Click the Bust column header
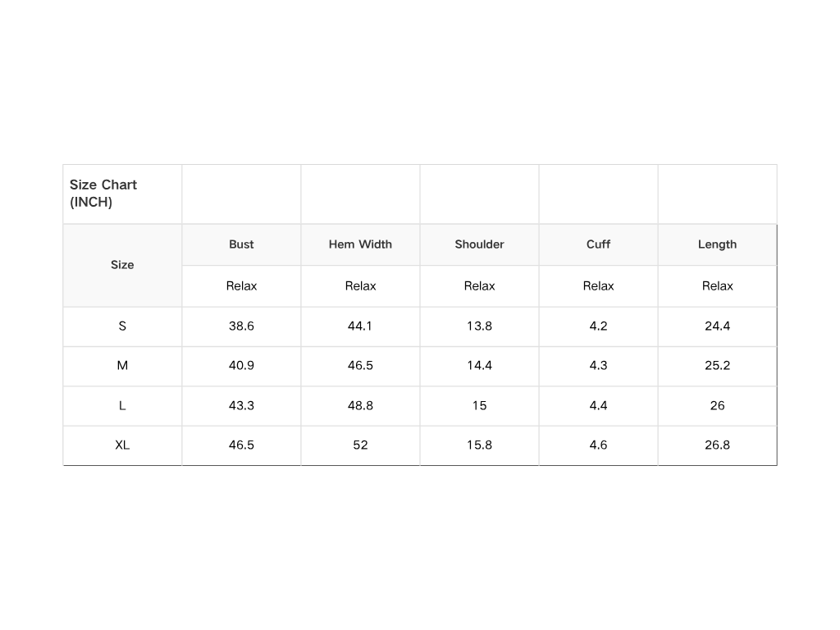Viewport: 840px width, 630px height. click(241, 244)
